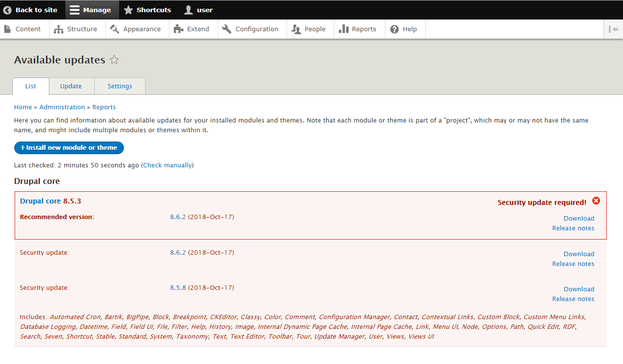Open the Content admin section
This screenshot has height=364, width=623.
[22, 29]
